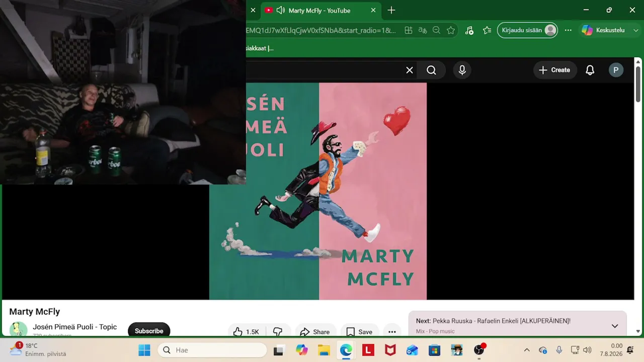Image resolution: width=644 pixels, height=362 pixels.
Task: Open the tray volume speaker control
Action: (x=587, y=350)
